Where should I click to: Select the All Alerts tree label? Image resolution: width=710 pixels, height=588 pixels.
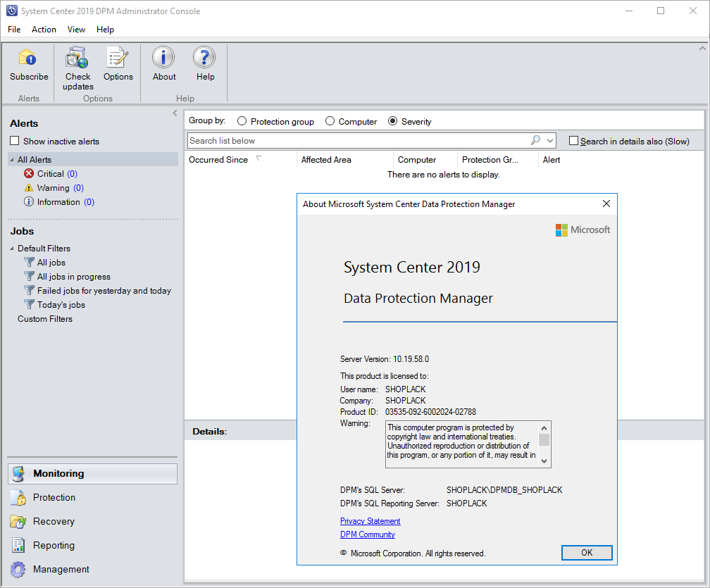[x=35, y=160]
